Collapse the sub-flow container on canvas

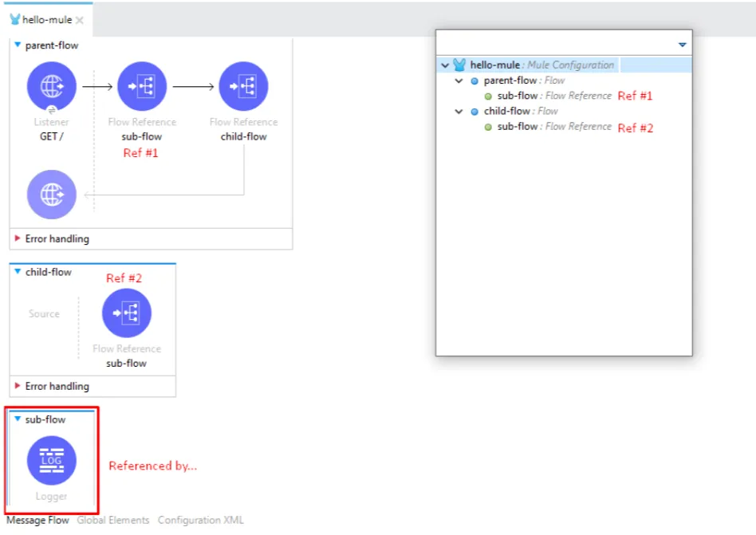18,419
